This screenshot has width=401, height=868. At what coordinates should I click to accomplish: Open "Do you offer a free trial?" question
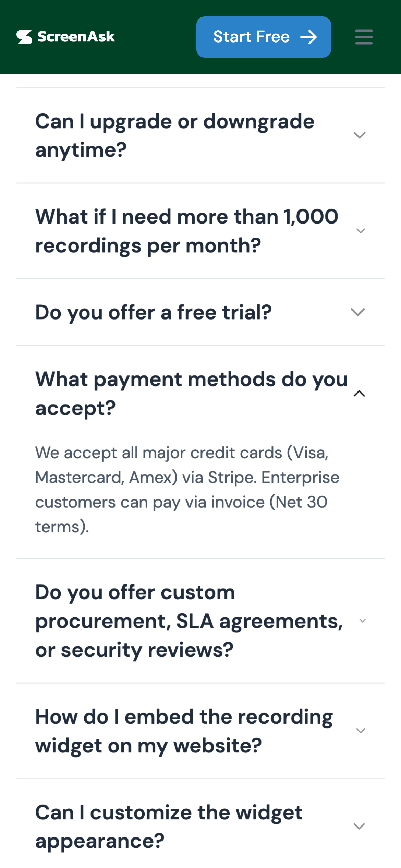click(154, 312)
